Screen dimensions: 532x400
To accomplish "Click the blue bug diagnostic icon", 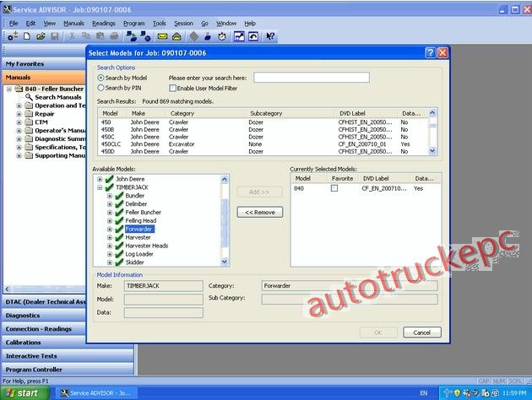I will (x=208, y=36).
